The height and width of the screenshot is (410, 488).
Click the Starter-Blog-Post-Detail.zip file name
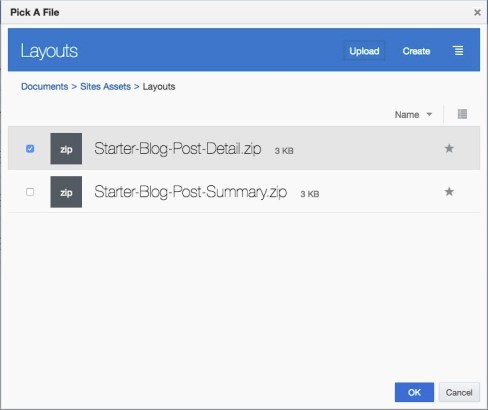click(x=177, y=149)
